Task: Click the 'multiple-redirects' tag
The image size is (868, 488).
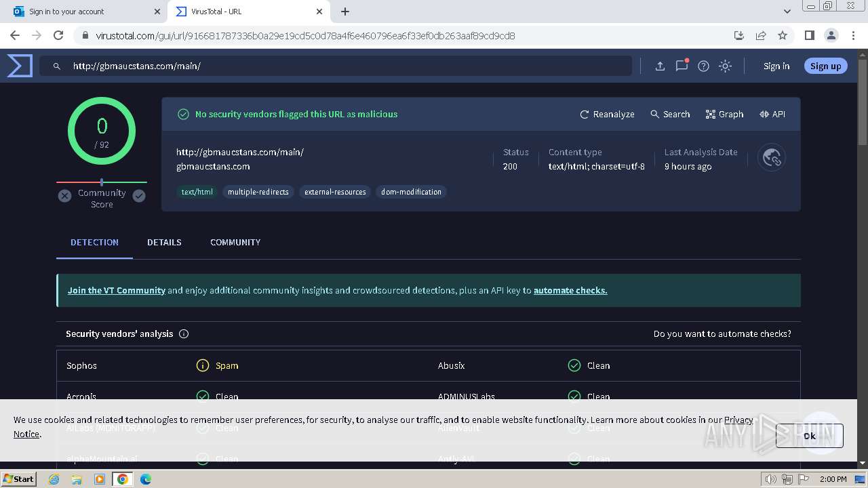Action: click(258, 192)
